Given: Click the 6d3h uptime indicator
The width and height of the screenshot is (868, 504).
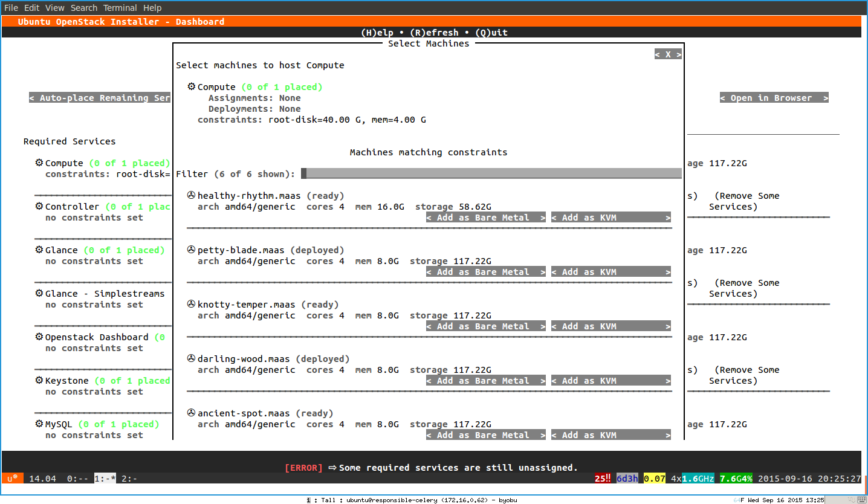Looking at the screenshot, I should point(627,479).
